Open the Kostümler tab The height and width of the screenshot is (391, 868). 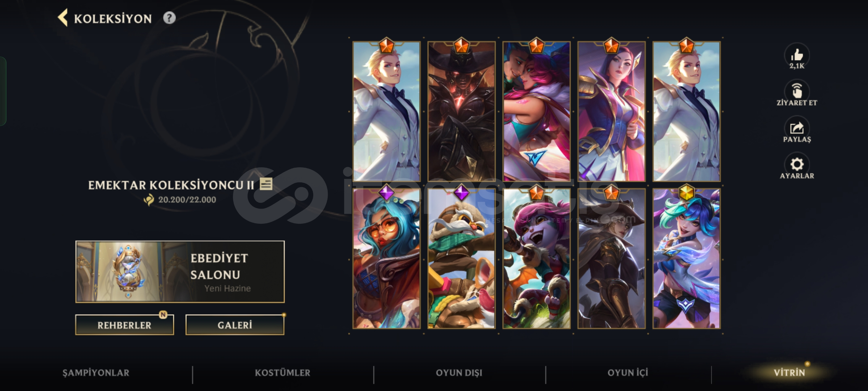pyautogui.click(x=282, y=373)
